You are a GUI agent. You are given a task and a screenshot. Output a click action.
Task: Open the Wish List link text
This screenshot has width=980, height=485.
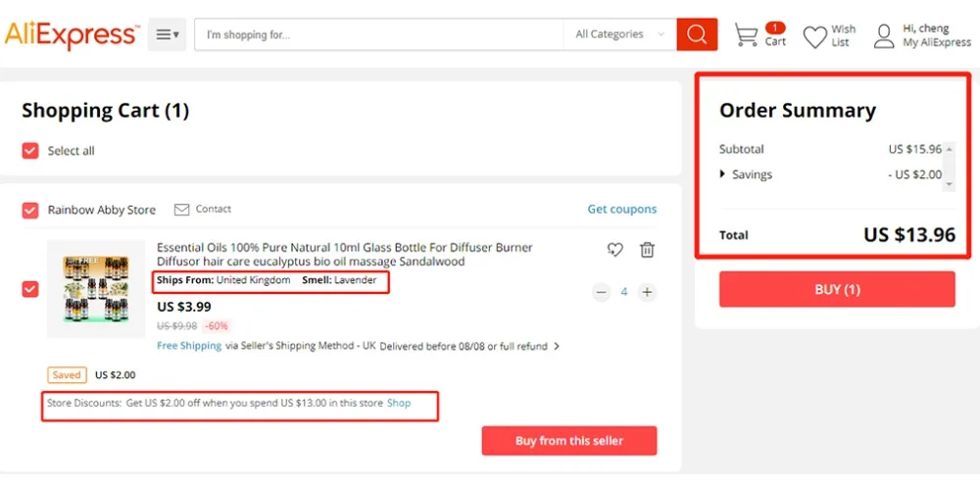pyautogui.click(x=843, y=35)
